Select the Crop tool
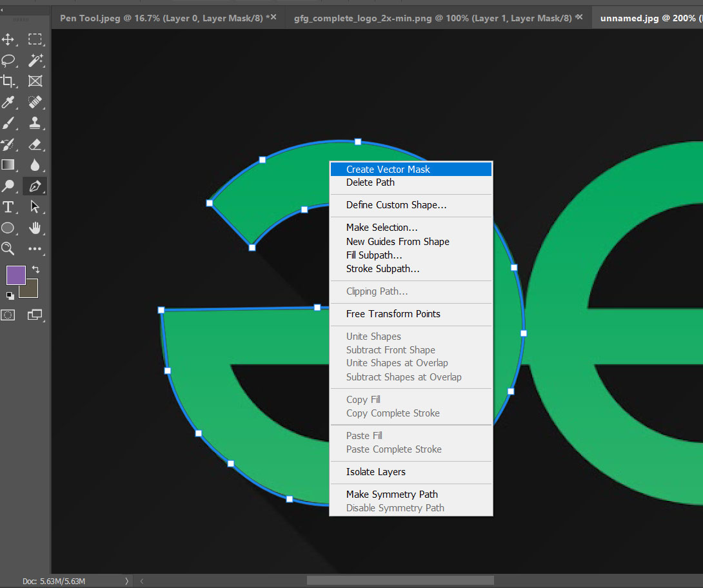The height and width of the screenshot is (588, 703). (x=8, y=81)
